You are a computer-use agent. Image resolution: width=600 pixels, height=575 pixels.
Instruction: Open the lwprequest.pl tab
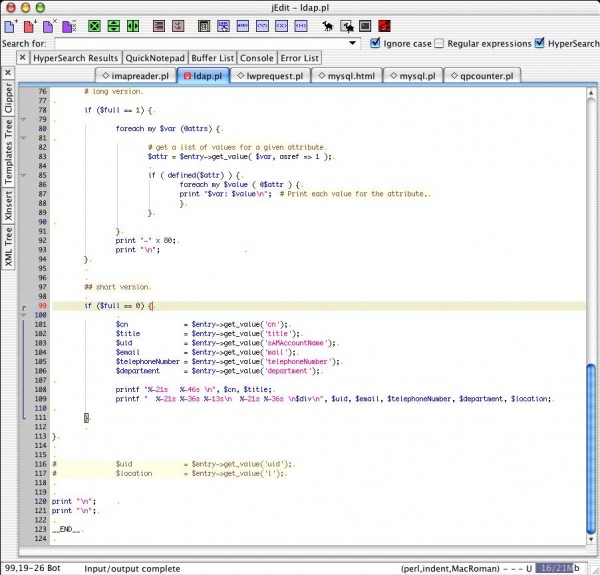270,76
